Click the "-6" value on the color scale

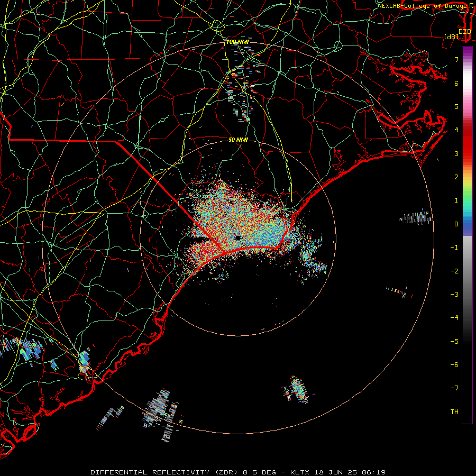(x=454, y=365)
